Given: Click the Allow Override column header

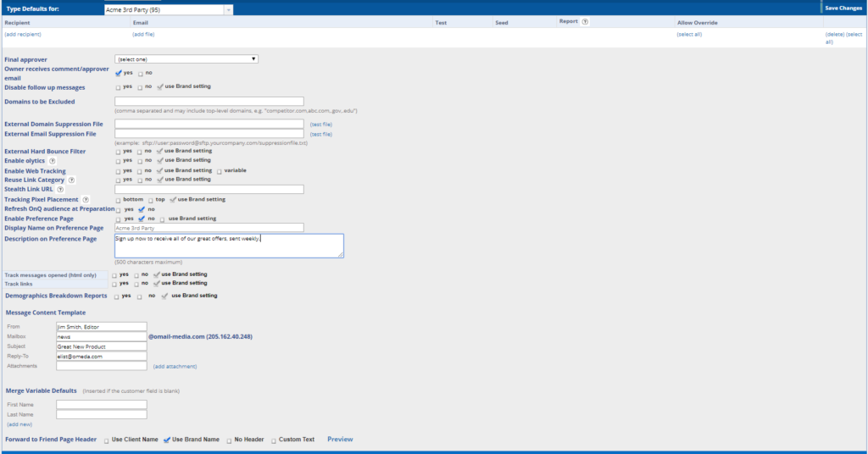Looking at the screenshot, I should (x=697, y=23).
